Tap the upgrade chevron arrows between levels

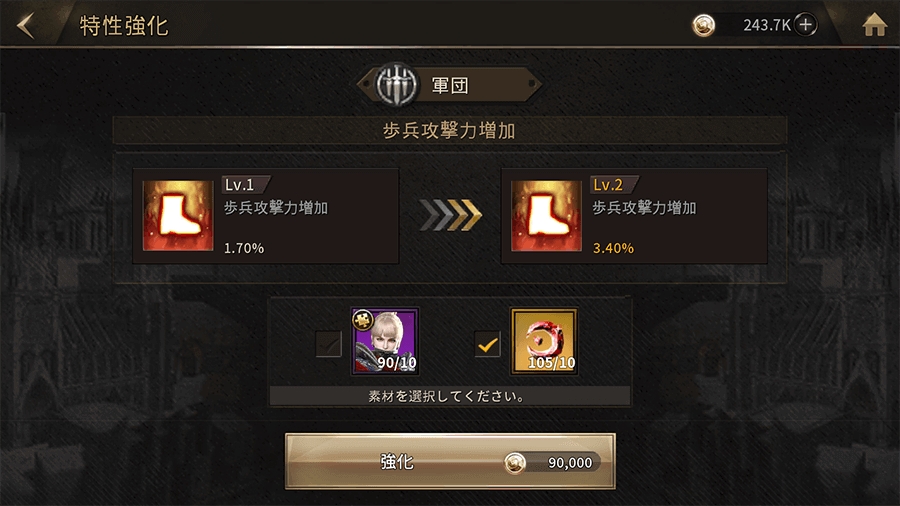(450, 215)
